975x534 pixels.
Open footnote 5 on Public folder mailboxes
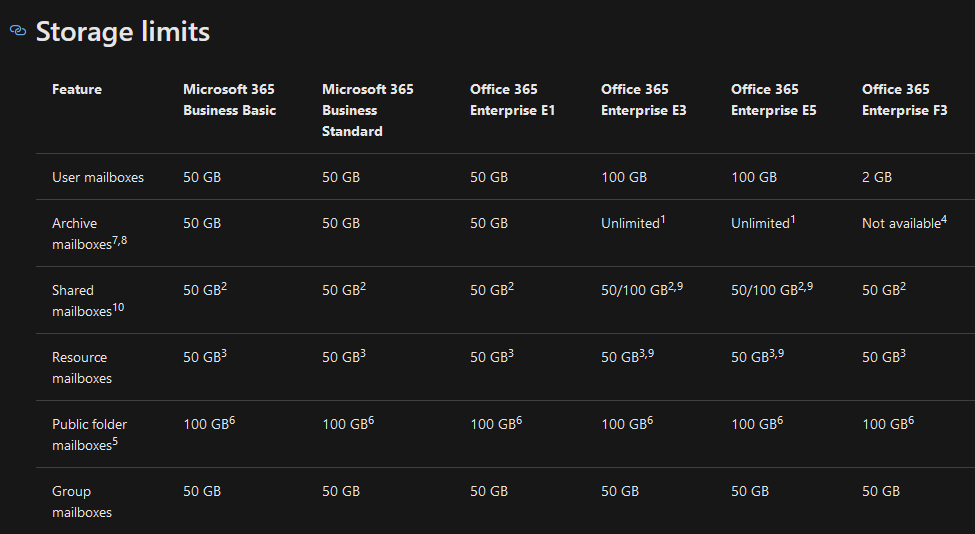pyautogui.click(x=115, y=441)
